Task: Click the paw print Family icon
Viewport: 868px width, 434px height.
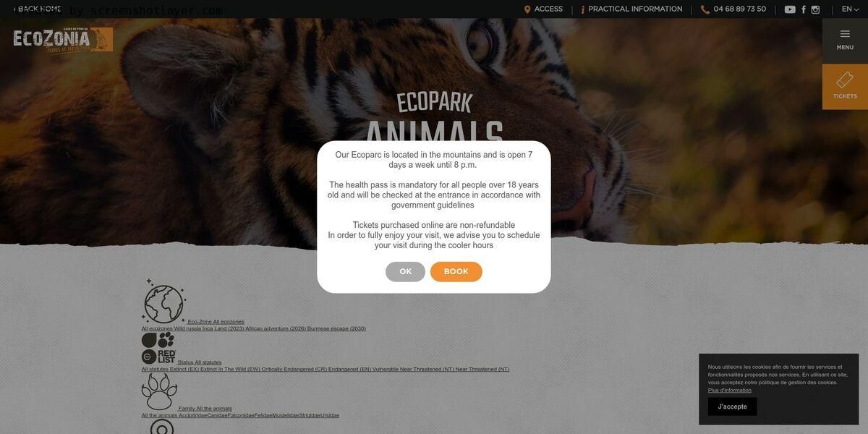Action: [x=159, y=392]
